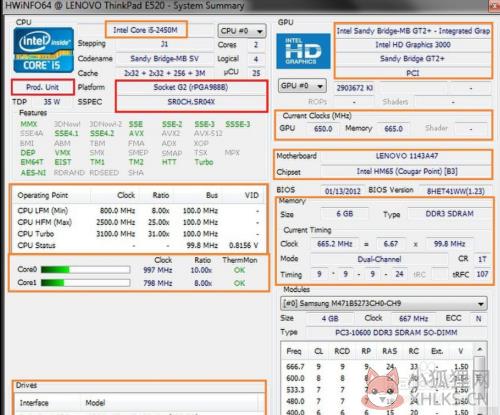
Task: Open the GPU #0 selector dropdown
Action: (x=302, y=86)
